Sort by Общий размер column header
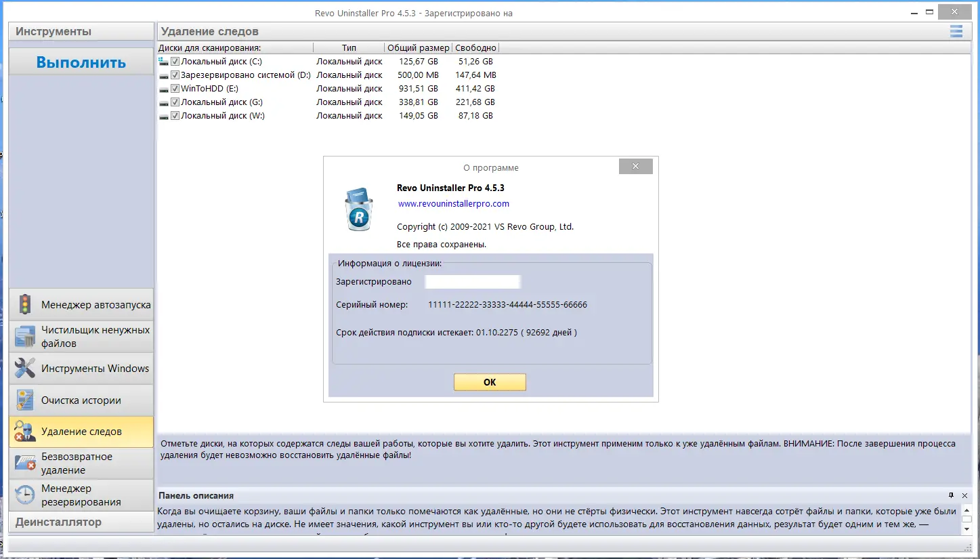This screenshot has width=980, height=559. pyautogui.click(x=418, y=47)
